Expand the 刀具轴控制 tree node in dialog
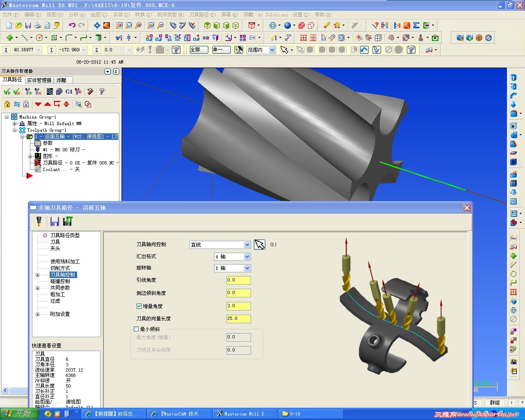 coord(38,275)
